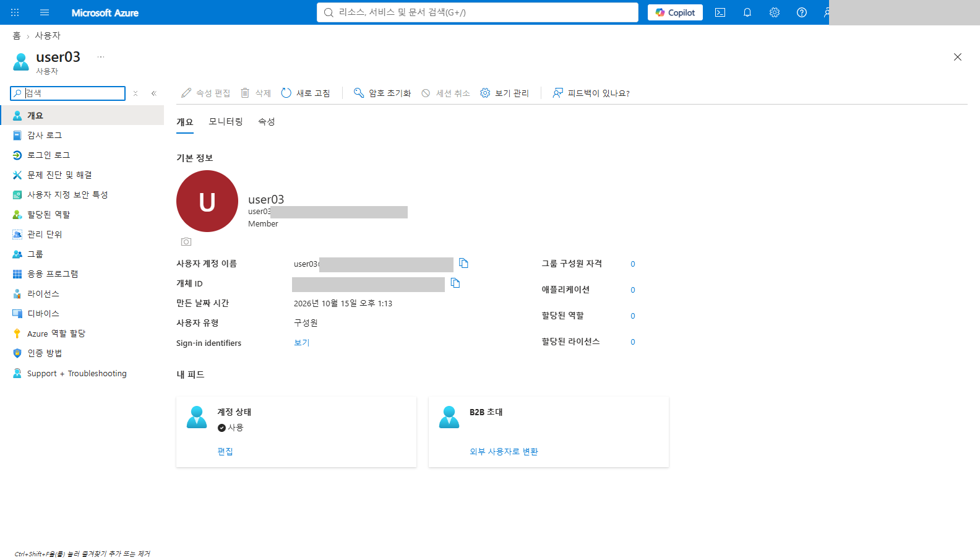980x560 pixels.
Task: Clear the sidebar search with X
Action: pyautogui.click(x=135, y=93)
